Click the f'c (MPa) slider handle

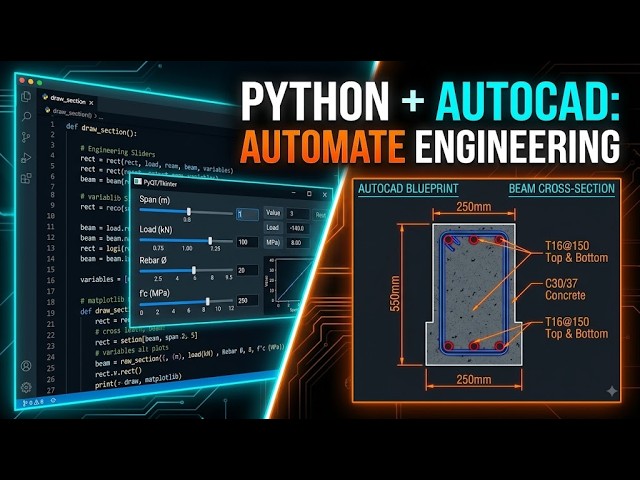[208, 301]
